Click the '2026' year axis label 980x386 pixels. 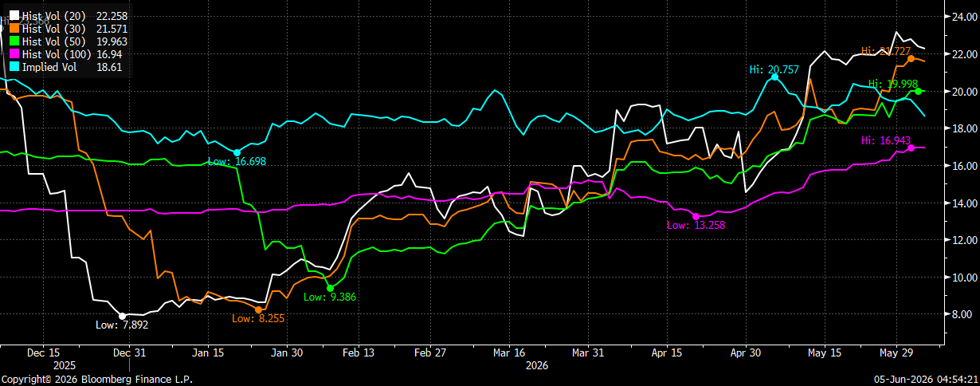click(537, 365)
